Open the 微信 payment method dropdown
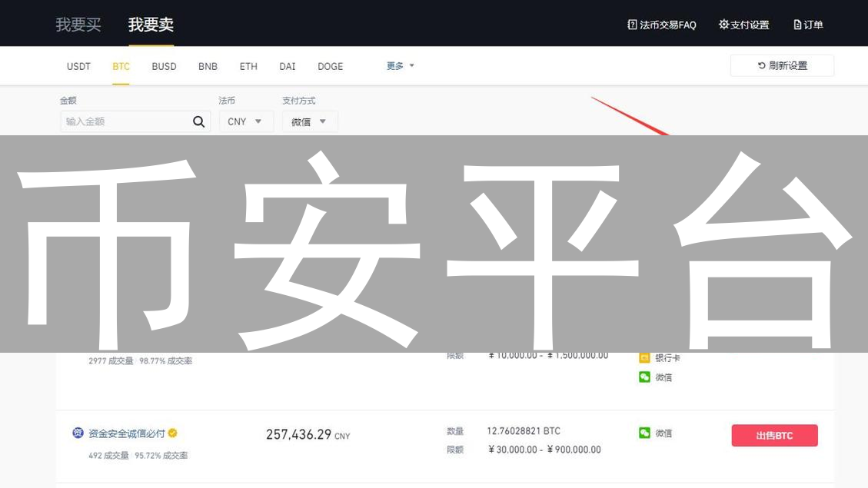This screenshot has height=488, width=868. pyautogui.click(x=309, y=121)
